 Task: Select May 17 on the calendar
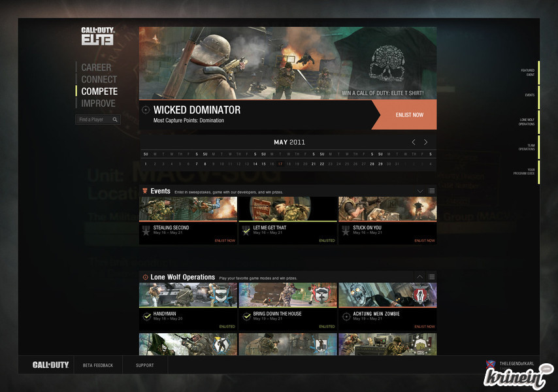click(x=280, y=164)
